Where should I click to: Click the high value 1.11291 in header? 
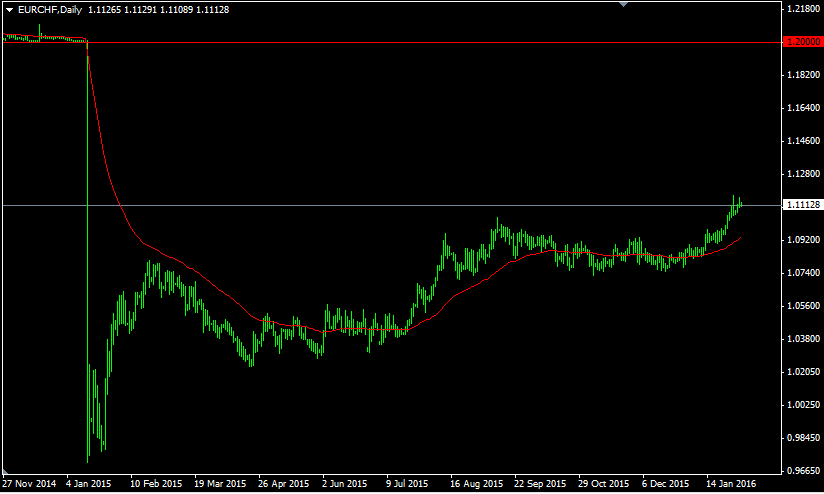(x=140, y=10)
